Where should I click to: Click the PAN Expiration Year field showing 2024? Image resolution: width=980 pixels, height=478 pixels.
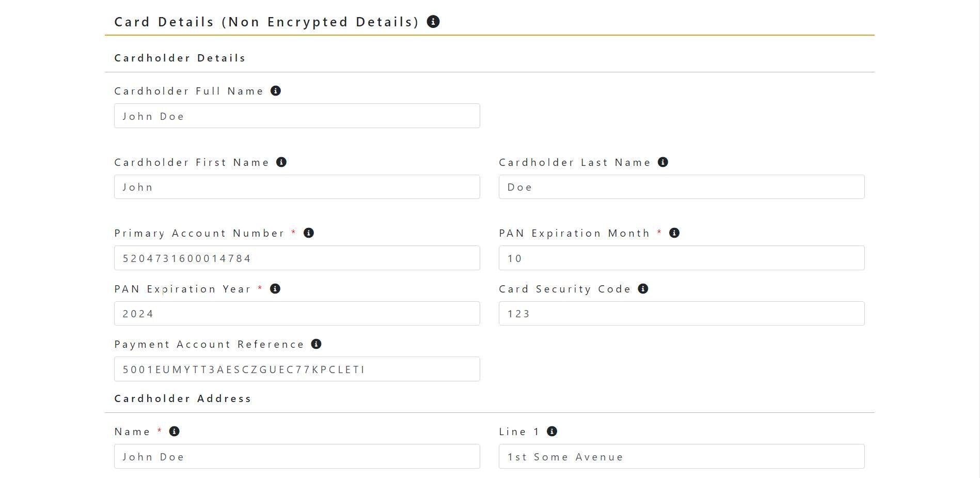(x=297, y=313)
